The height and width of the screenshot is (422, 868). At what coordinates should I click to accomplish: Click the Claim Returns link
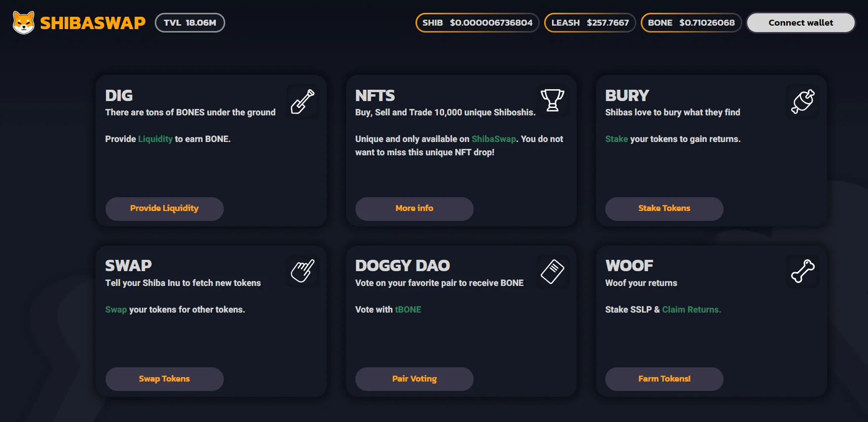click(x=691, y=310)
